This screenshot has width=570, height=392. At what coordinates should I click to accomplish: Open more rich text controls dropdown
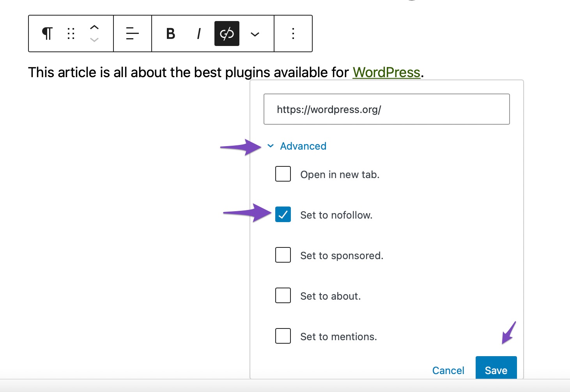coord(255,34)
